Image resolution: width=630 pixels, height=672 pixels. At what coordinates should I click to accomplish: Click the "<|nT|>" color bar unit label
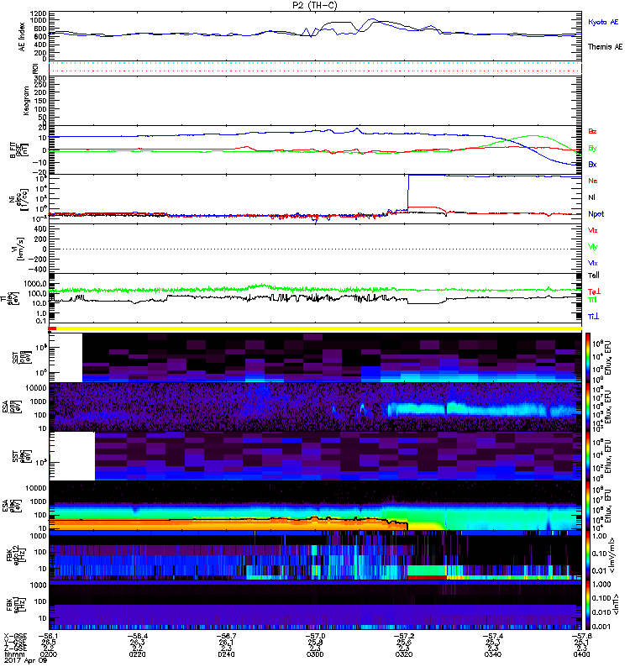(617, 604)
